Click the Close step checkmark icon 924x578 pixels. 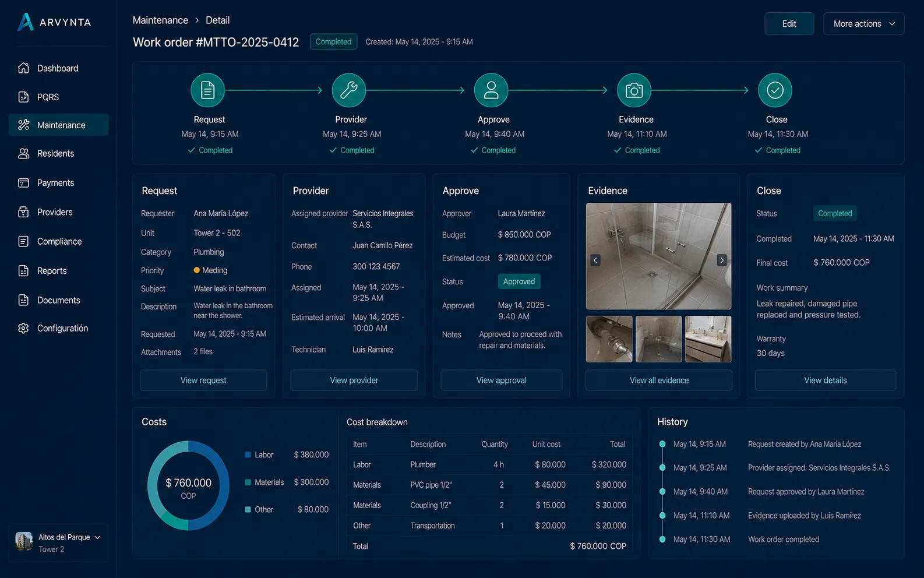pos(775,90)
